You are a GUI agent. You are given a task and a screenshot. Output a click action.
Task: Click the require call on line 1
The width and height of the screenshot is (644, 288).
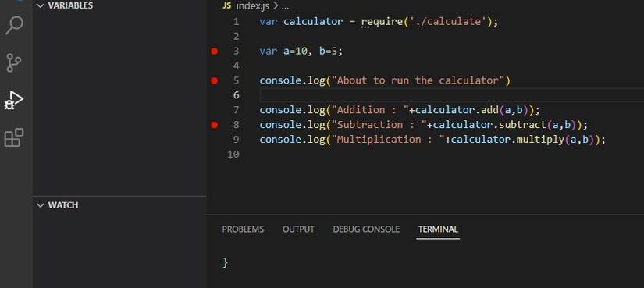click(x=381, y=21)
